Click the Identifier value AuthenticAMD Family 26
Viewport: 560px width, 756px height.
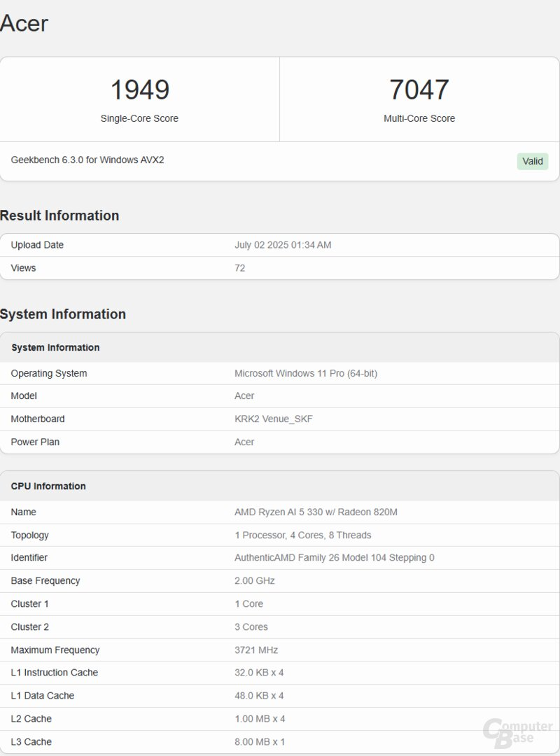point(335,558)
